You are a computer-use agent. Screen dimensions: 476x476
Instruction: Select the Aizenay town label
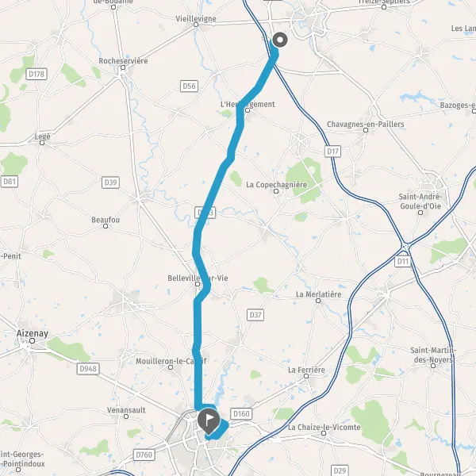click(33, 334)
